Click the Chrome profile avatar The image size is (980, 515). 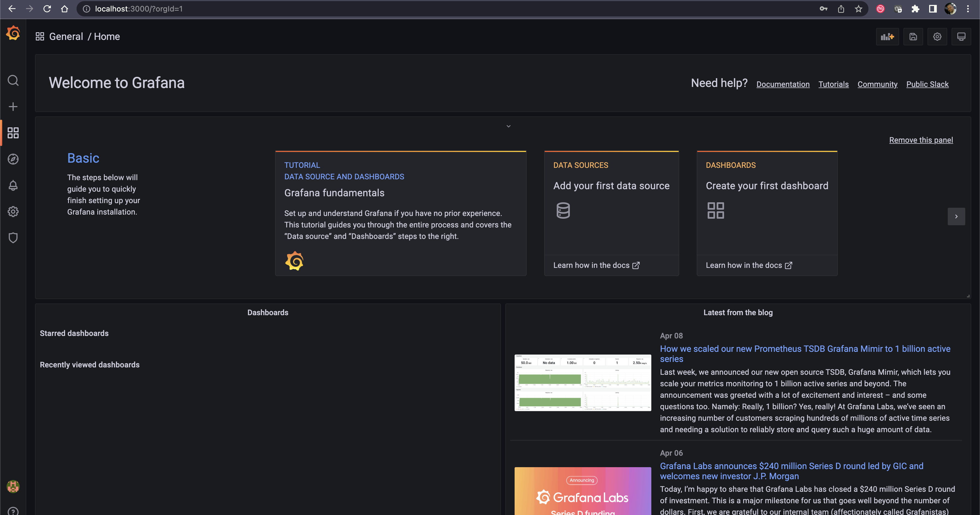point(950,9)
